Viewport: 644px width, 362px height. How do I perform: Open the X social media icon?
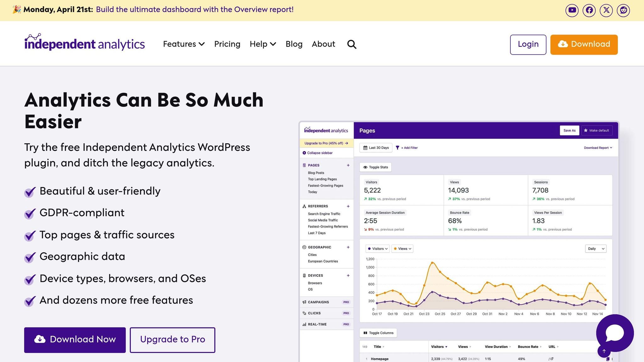pos(606,10)
